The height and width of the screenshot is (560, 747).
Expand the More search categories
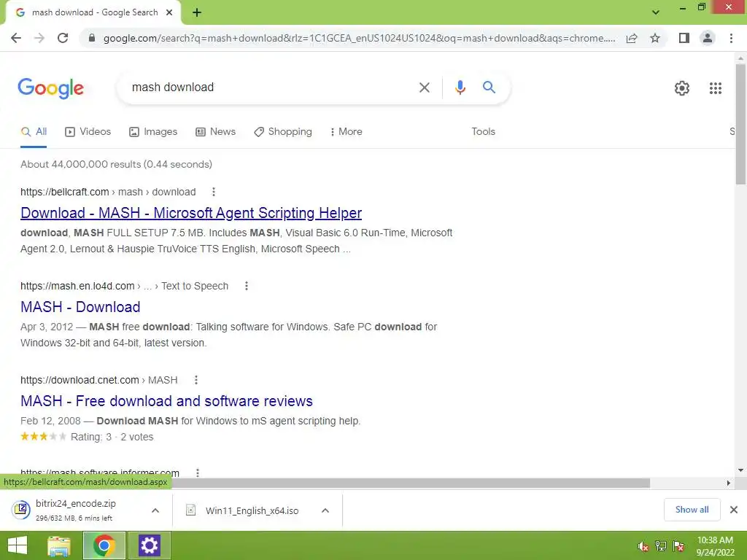pyautogui.click(x=346, y=132)
